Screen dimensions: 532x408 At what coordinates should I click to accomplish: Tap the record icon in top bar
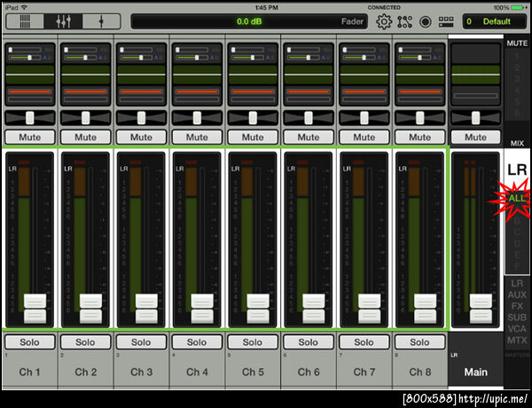pyautogui.click(x=426, y=21)
